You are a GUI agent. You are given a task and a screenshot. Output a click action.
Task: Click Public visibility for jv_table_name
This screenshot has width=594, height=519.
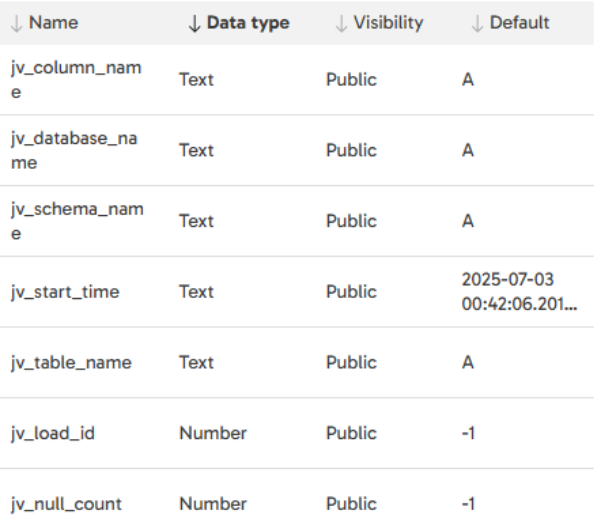click(352, 363)
